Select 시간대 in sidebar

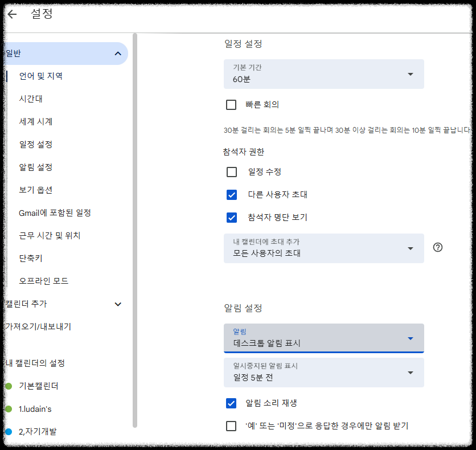31,99
